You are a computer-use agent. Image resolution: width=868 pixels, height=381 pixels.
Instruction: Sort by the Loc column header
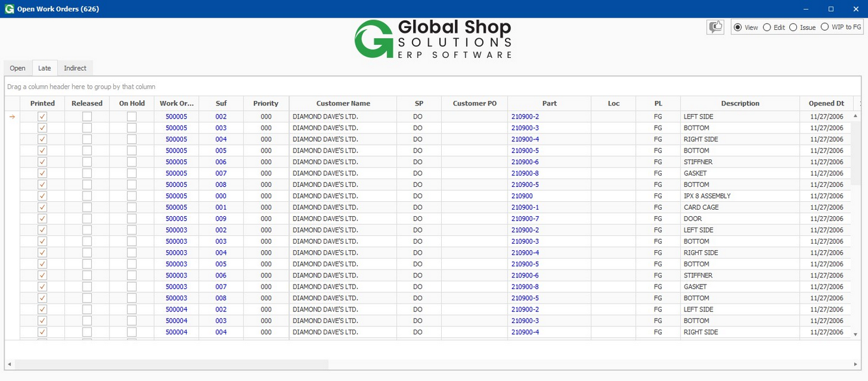click(x=614, y=104)
